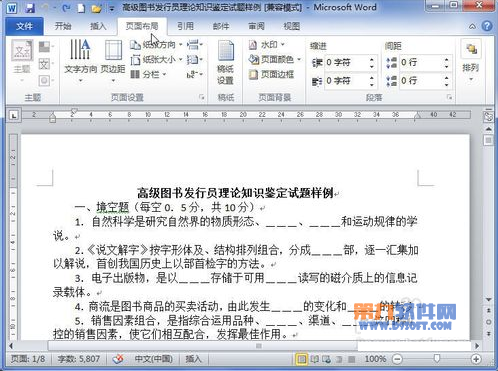Viewport: 498px width, 371px height.
Task: Click the vertical scrollbar up arrow
Action: pos(488,128)
